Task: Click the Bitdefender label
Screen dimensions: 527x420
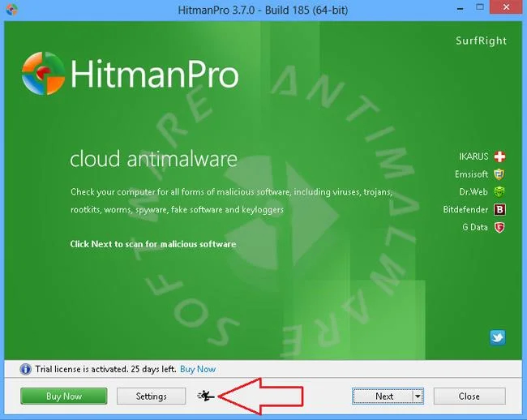Action: [x=465, y=210]
